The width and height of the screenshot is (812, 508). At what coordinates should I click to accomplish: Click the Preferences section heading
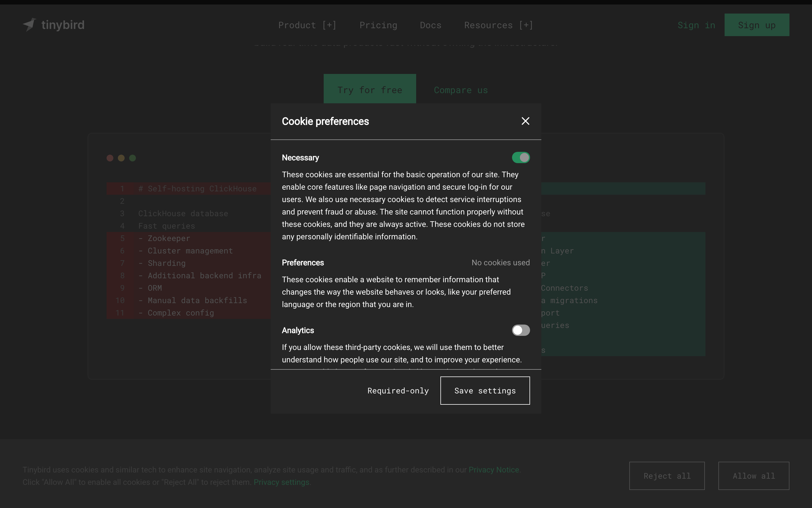click(303, 263)
